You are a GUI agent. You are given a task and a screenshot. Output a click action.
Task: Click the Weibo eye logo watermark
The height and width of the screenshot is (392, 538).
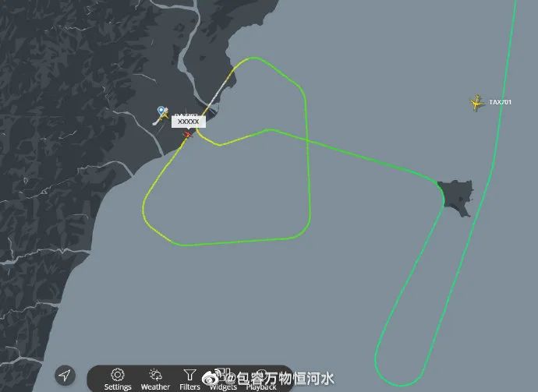pos(211,378)
